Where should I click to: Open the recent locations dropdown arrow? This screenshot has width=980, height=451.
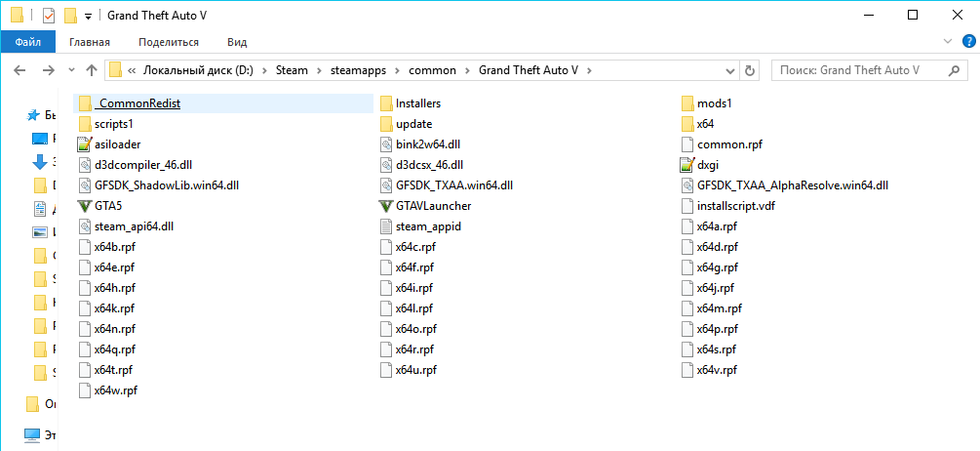(x=71, y=70)
